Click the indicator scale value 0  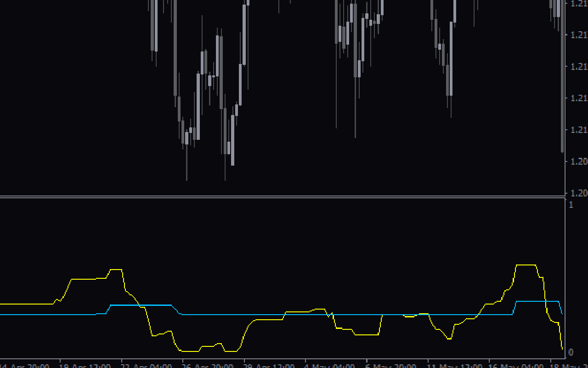pyautogui.click(x=571, y=352)
